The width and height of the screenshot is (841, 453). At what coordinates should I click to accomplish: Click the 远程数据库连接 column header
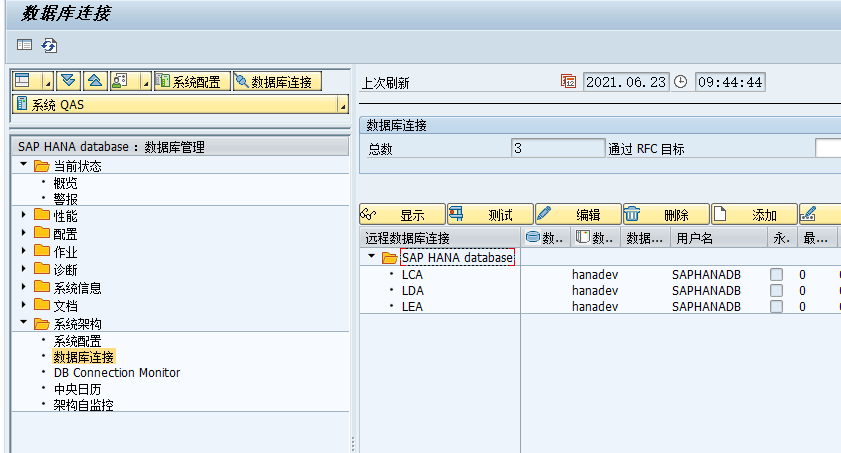(440, 237)
